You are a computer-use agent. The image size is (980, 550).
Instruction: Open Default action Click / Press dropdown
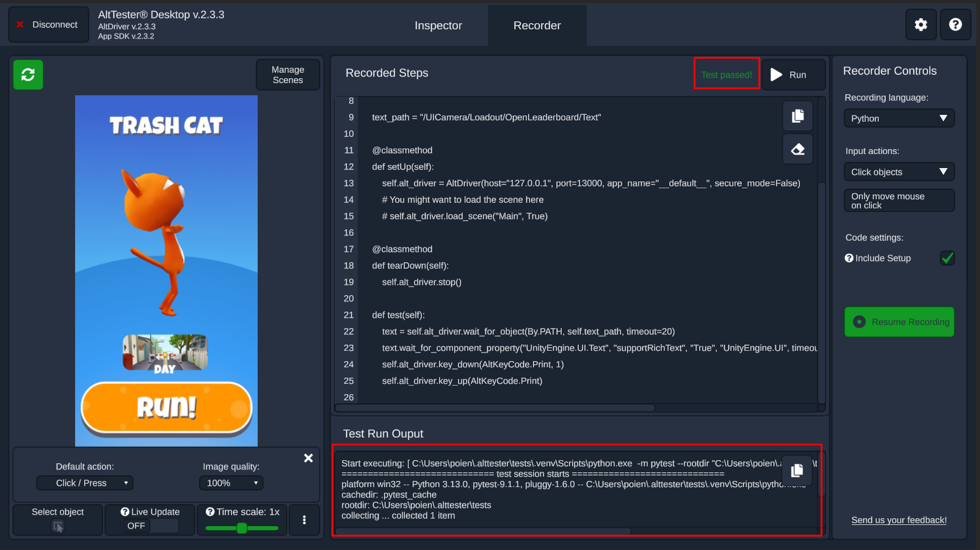[x=85, y=483]
